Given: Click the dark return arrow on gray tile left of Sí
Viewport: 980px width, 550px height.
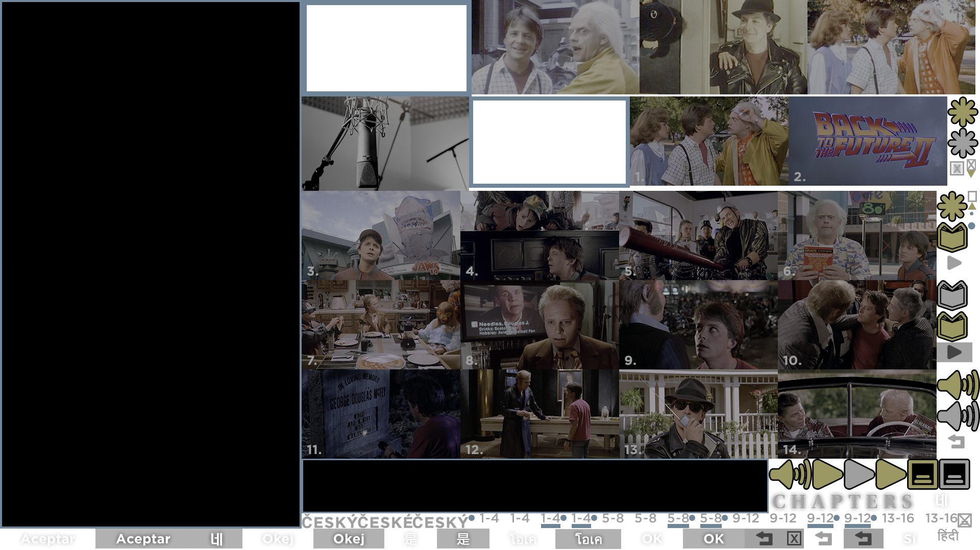Looking at the screenshot, I should point(863,538).
